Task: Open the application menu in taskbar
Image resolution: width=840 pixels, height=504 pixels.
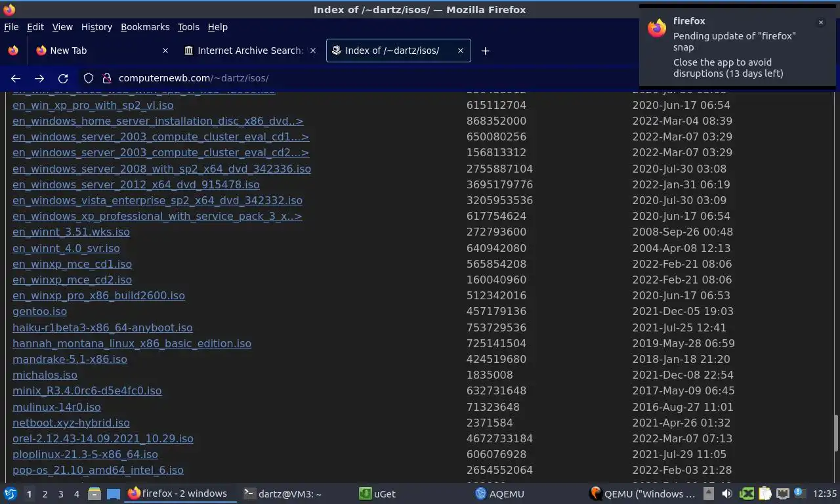Action: coord(10,493)
